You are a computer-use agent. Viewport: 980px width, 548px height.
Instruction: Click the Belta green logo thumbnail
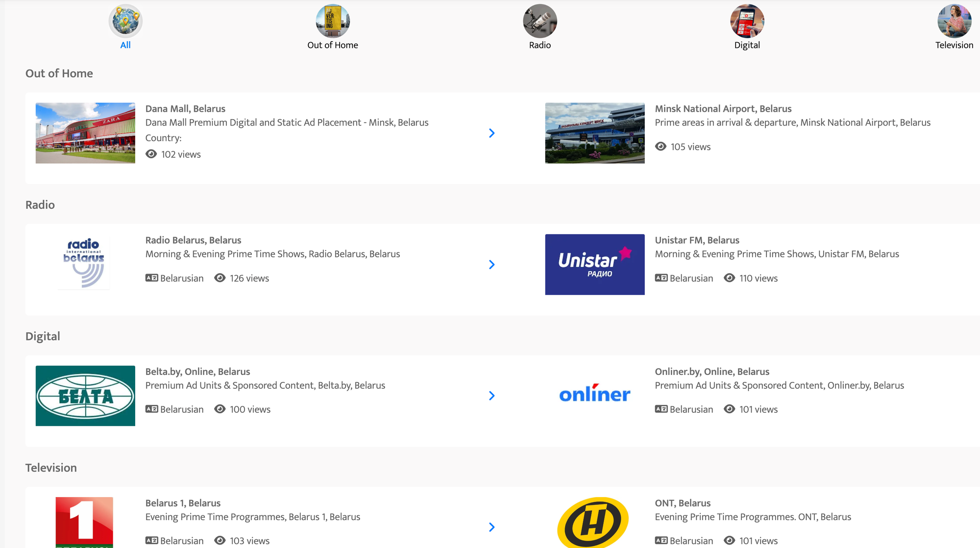[85, 396]
